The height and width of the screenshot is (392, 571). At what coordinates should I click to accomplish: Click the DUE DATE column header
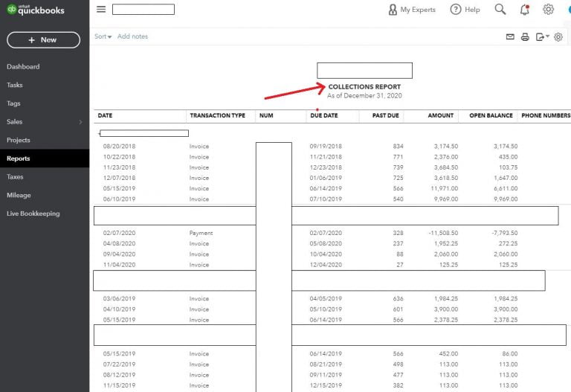(324, 115)
